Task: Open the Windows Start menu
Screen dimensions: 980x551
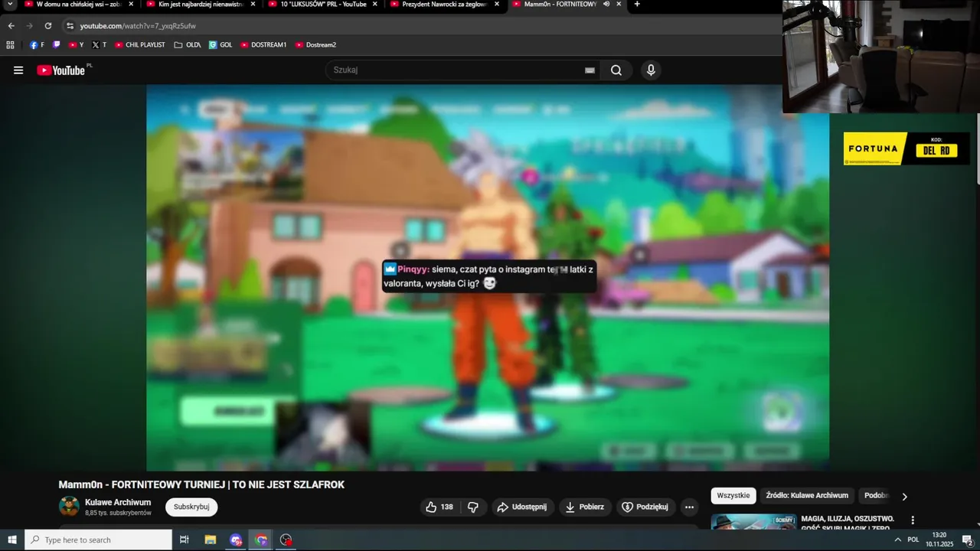Action: [x=12, y=540]
